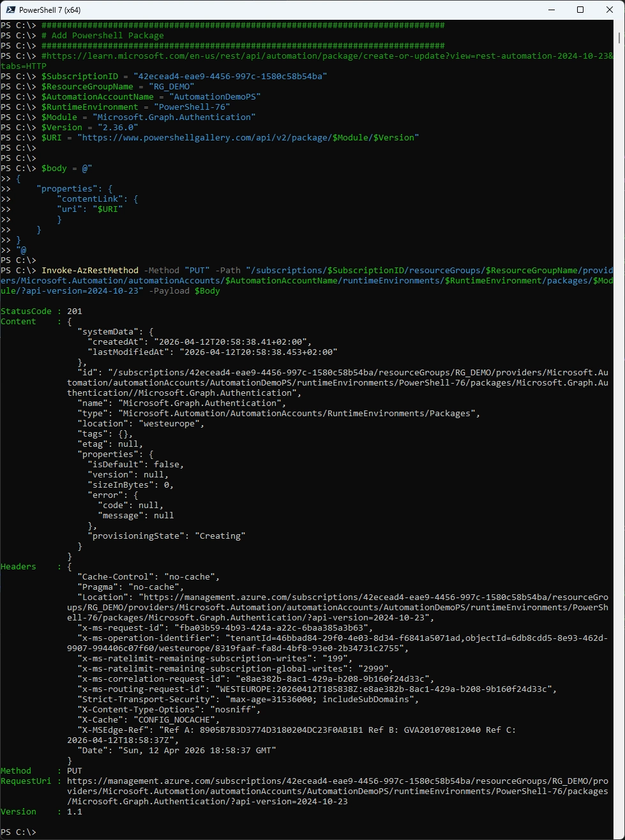The image size is (625, 840).
Task: Click the StatusCode 201 value
Action: tap(74, 311)
